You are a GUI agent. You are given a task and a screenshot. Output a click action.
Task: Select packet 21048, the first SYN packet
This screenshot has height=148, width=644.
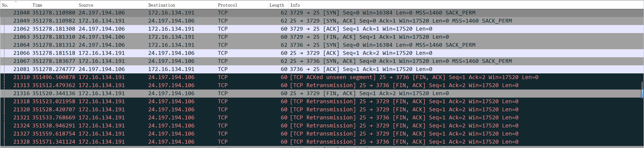click(x=175, y=13)
